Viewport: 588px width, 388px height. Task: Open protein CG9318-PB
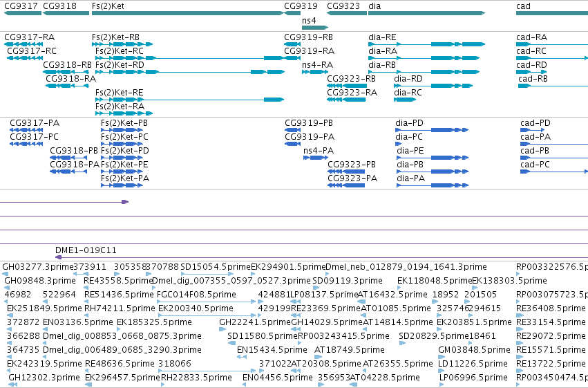[74, 151]
